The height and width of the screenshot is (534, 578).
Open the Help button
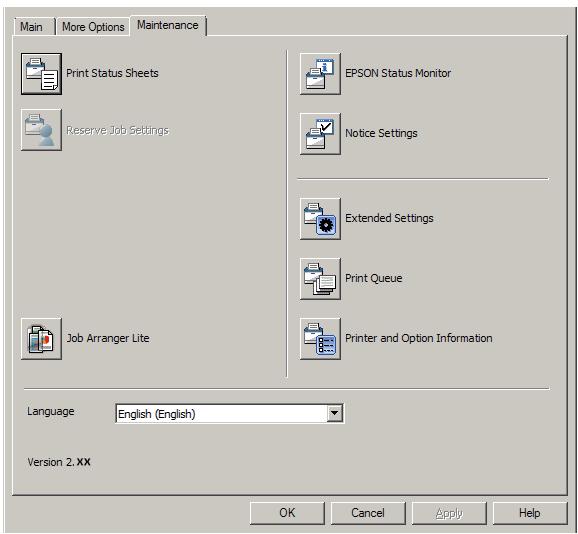530,513
